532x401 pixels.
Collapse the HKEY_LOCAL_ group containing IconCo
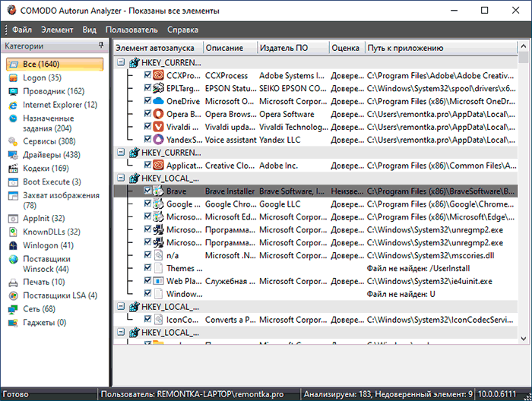121,306
